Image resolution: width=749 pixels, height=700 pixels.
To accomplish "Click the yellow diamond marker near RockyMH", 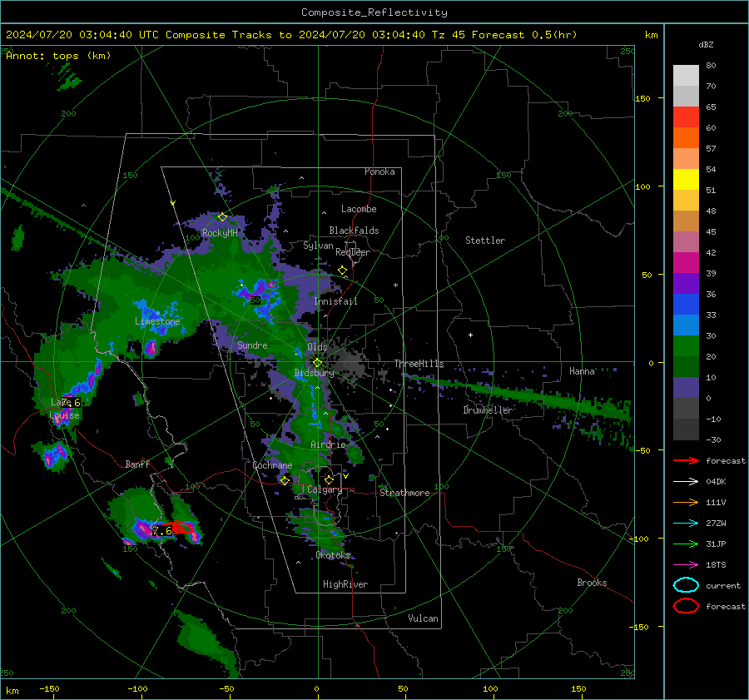I will coord(222,217).
